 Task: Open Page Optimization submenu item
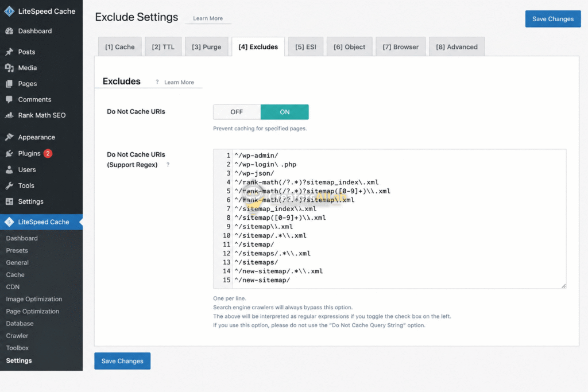point(33,312)
